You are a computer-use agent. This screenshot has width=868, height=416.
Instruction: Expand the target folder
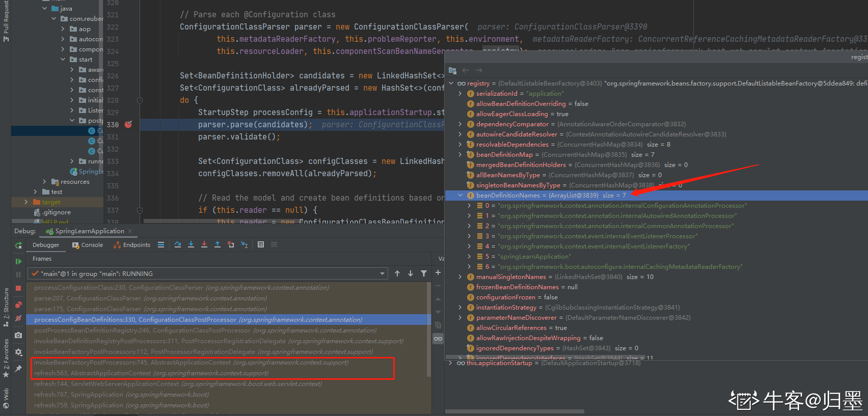(26, 202)
